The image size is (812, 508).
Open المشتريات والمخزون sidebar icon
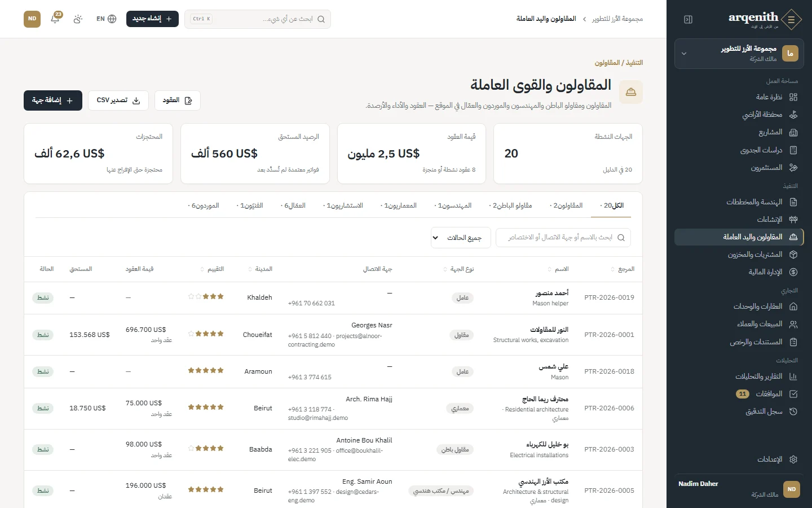(x=793, y=255)
